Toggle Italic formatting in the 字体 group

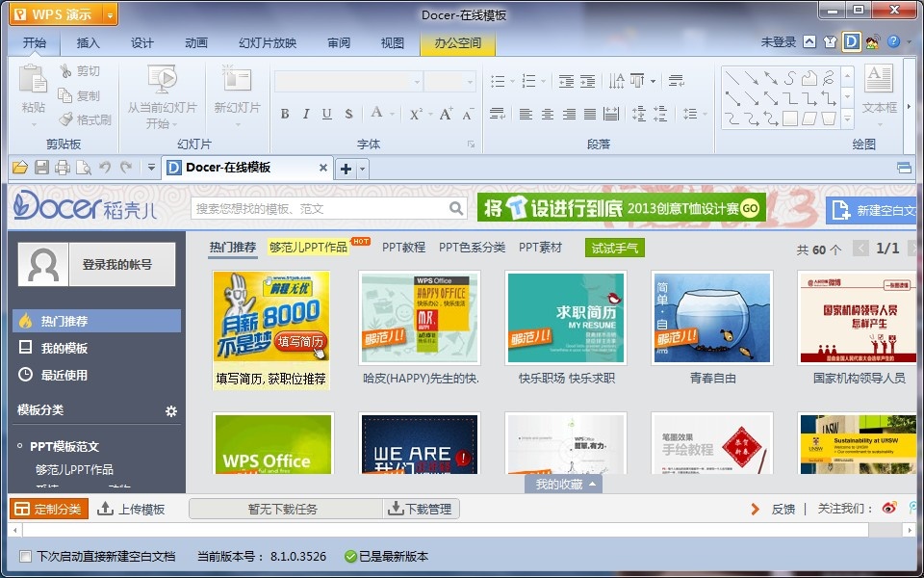(x=306, y=114)
